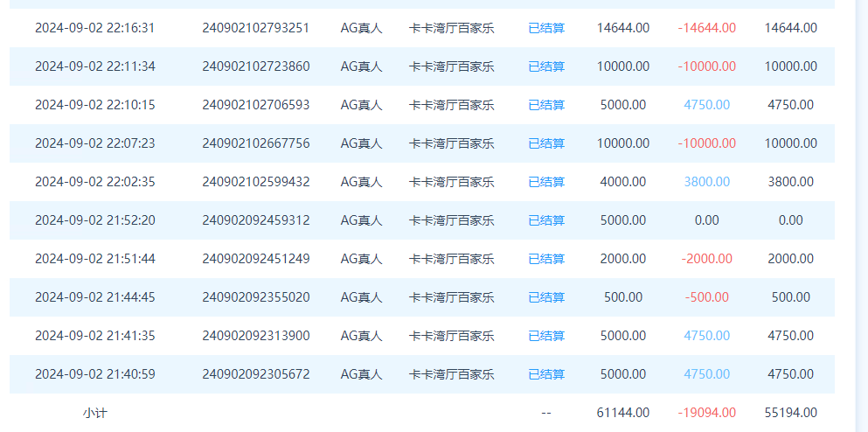Select order number 240902102723860
The width and height of the screenshot is (868, 432).
point(256,66)
